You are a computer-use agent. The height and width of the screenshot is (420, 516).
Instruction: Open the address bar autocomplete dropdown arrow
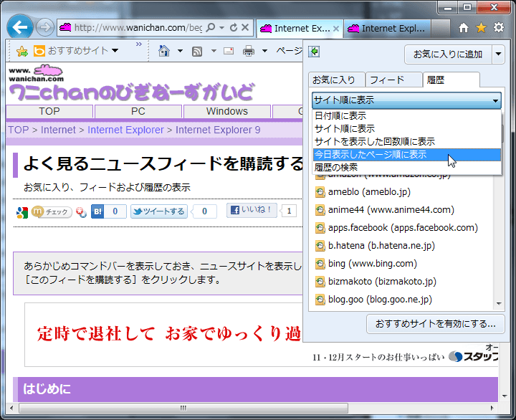click(x=221, y=27)
